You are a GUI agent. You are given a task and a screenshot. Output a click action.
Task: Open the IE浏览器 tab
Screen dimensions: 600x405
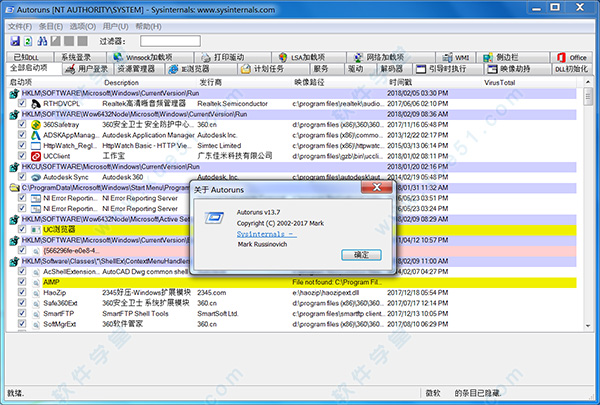(201, 69)
